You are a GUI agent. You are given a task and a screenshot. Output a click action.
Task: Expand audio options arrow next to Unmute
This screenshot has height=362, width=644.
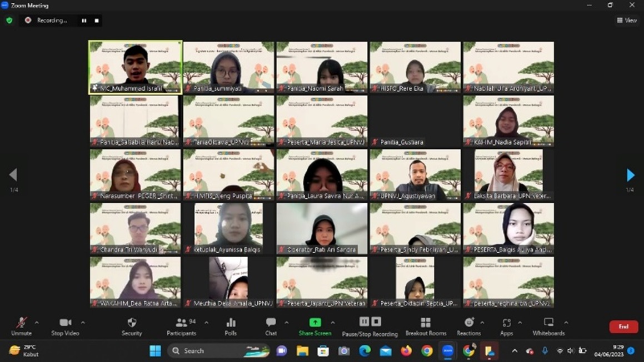click(x=37, y=323)
